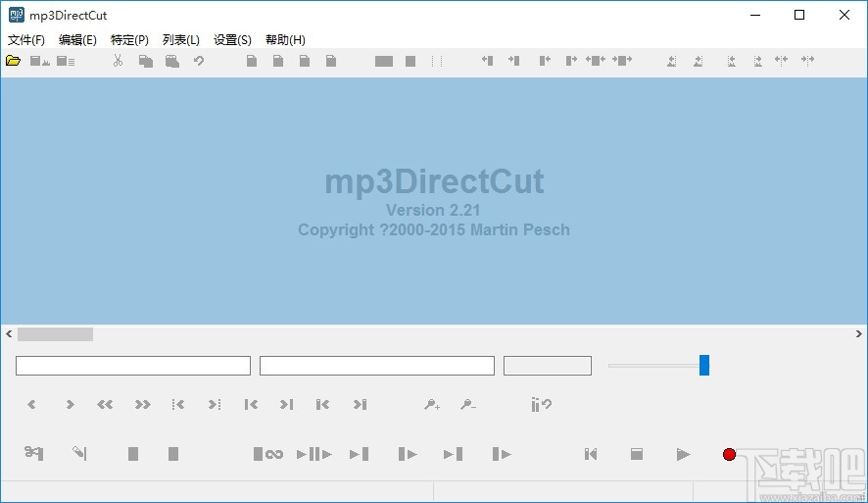The image size is (868, 503).
Task: Click the pause-bars with undo arrow icon
Action: click(x=541, y=405)
